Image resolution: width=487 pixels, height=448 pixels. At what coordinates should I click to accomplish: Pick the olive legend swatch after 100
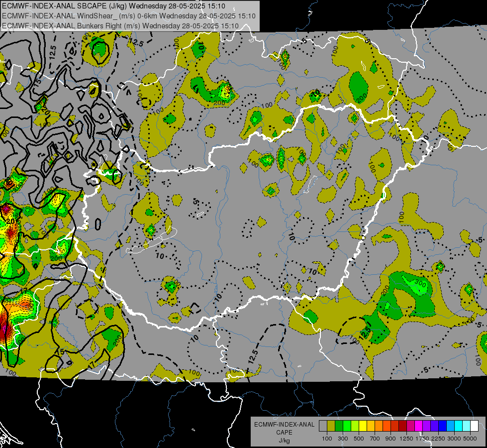coord(331,426)
